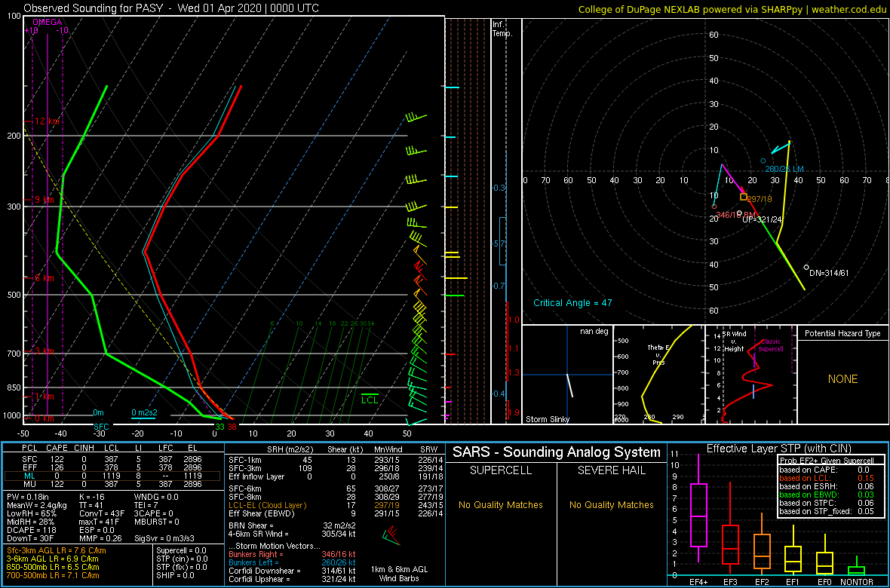Click the 346/16 RM hodograph label
This screenshot has width=890, height=588.
(x=735, y=215)
